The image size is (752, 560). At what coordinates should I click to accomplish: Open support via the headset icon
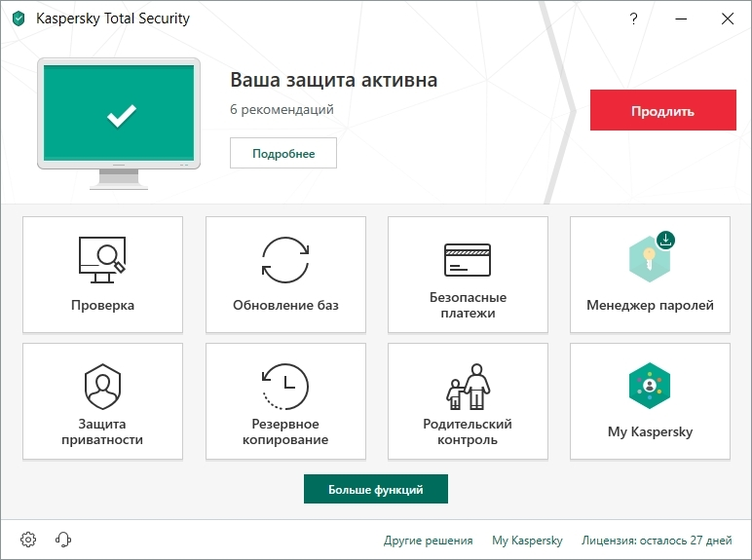click(x=63, y=540)
